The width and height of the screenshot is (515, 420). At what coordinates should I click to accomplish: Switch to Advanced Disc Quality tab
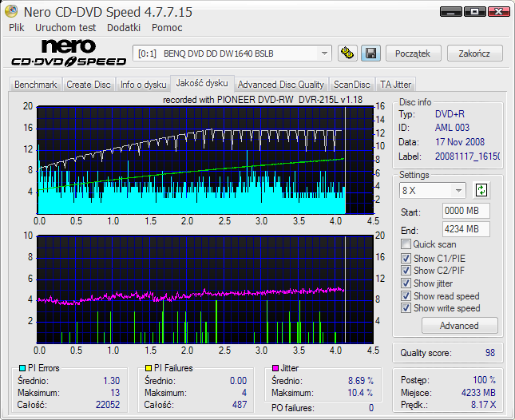pyautogui.click(x=281, y=85)
